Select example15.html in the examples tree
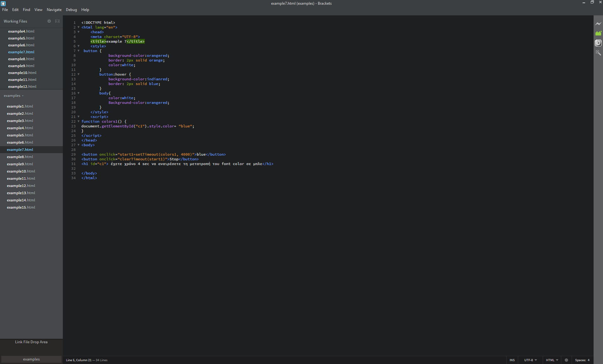603x364 pixels. coord(21,207)
